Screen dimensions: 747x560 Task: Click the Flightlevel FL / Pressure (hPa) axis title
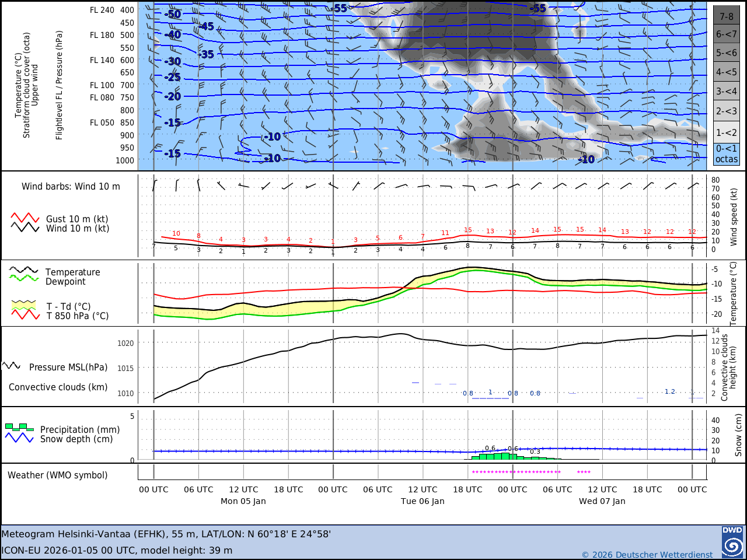[59, 85]
